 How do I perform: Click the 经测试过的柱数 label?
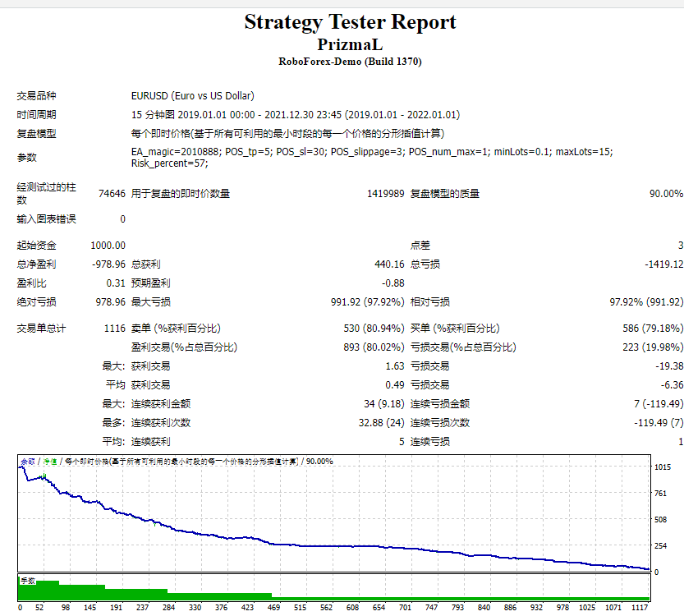pyautogui.click(x=46, y=194)
